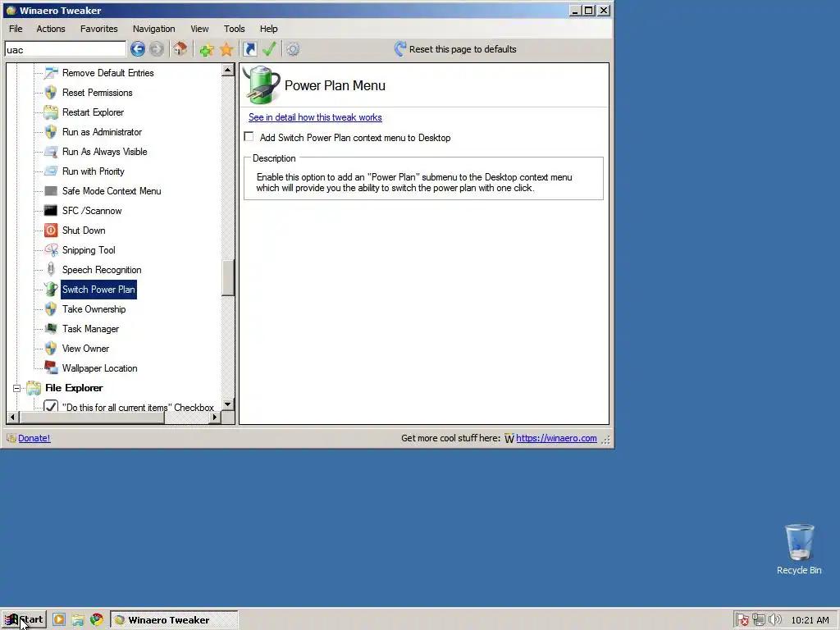This screenshot has width=840, height=630.
Task: Click the red power icon for Shut Down
Action: pos(51,231)
